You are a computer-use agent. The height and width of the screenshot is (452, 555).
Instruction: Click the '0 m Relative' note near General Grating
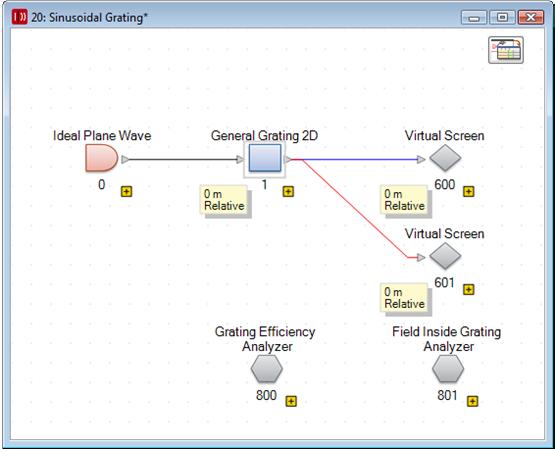[x=224, y=200]
